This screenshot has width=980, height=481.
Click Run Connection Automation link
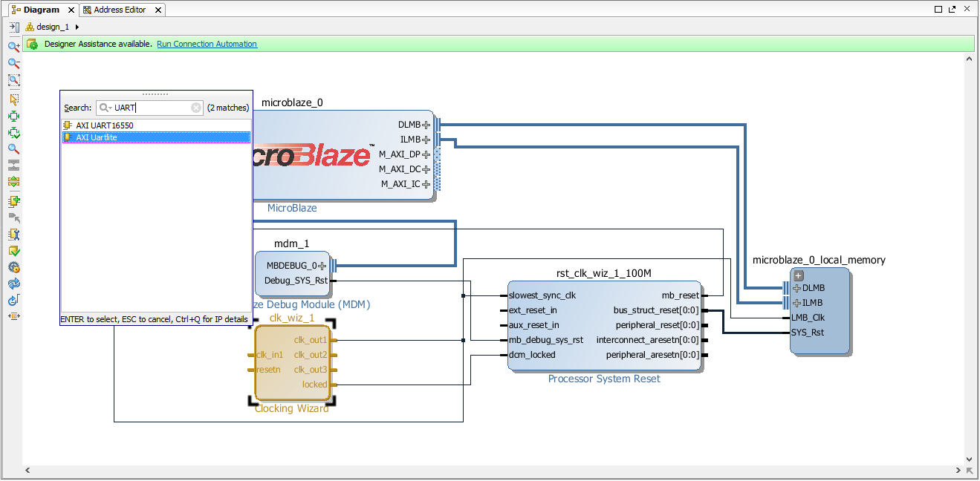point(207,44)
